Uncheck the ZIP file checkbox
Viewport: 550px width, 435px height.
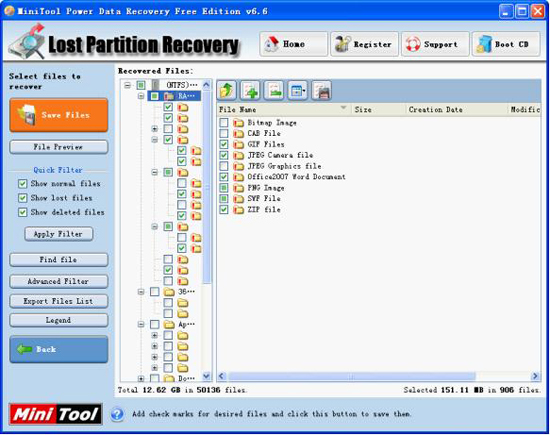[223, 210]
